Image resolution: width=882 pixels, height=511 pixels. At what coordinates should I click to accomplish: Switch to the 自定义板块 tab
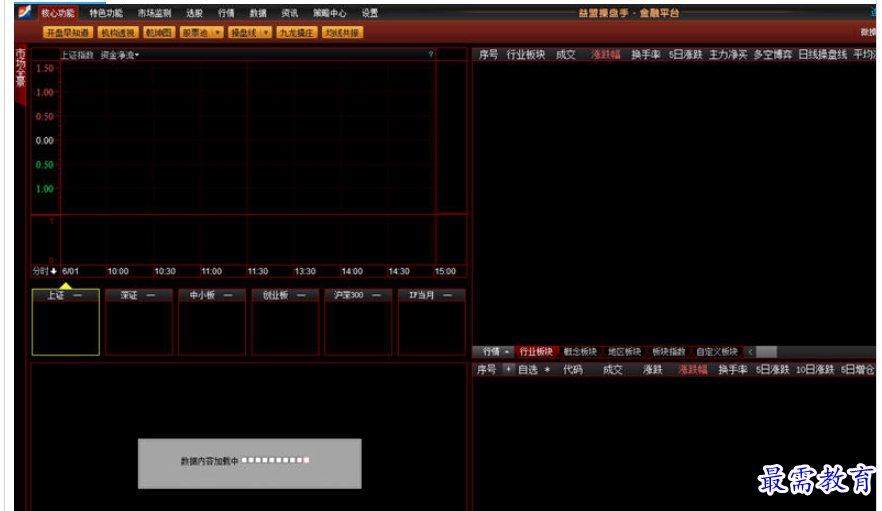717,352
